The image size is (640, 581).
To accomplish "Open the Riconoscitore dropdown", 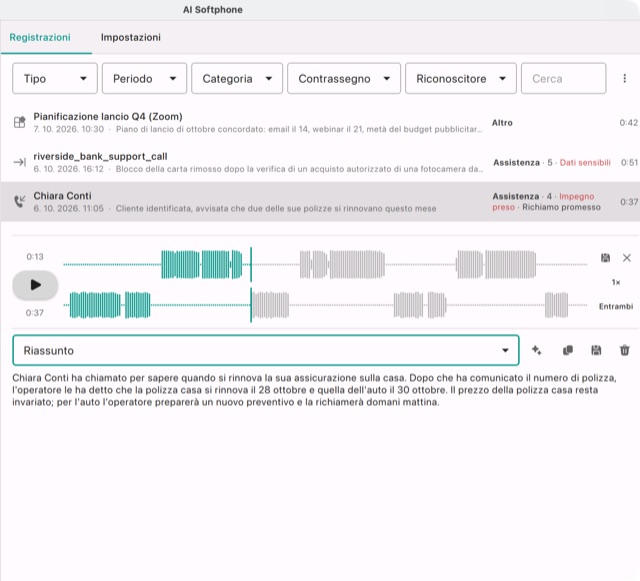I will tap(461, 78).
